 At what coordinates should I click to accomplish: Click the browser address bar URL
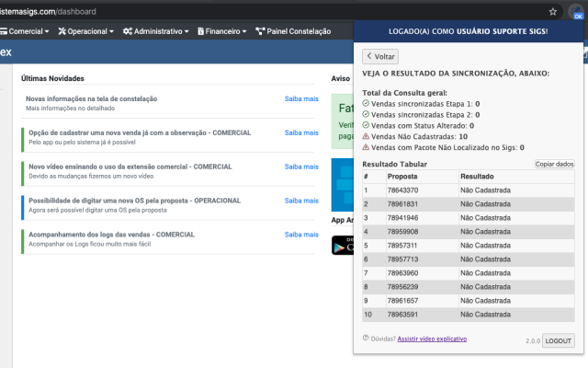point(48,12)
